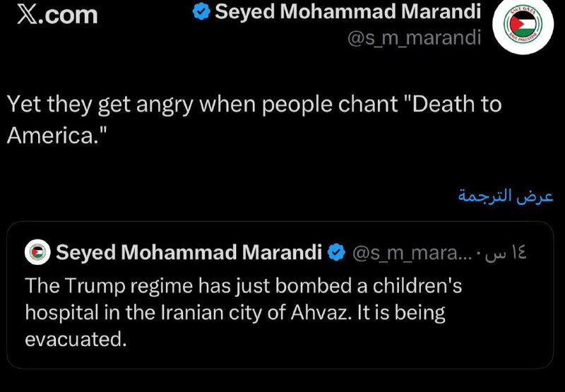Click the main post text starting 'Yet they get angry'
This screenshot has height=392, width=565.
coord(254,120)
